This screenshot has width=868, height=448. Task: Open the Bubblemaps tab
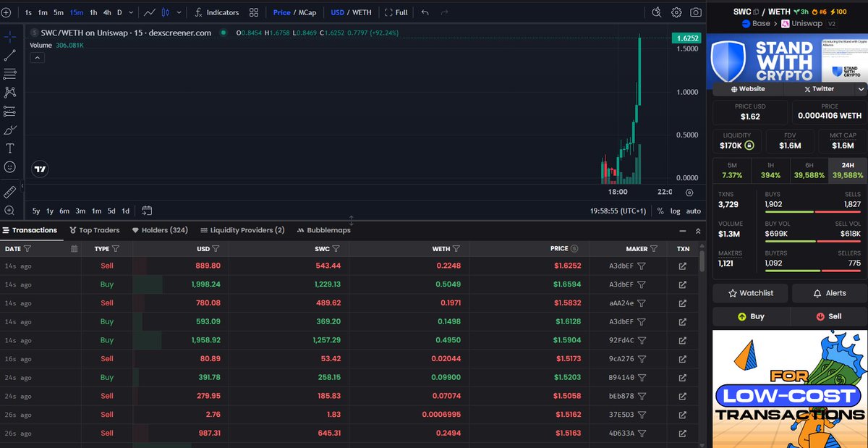[323, 230]
